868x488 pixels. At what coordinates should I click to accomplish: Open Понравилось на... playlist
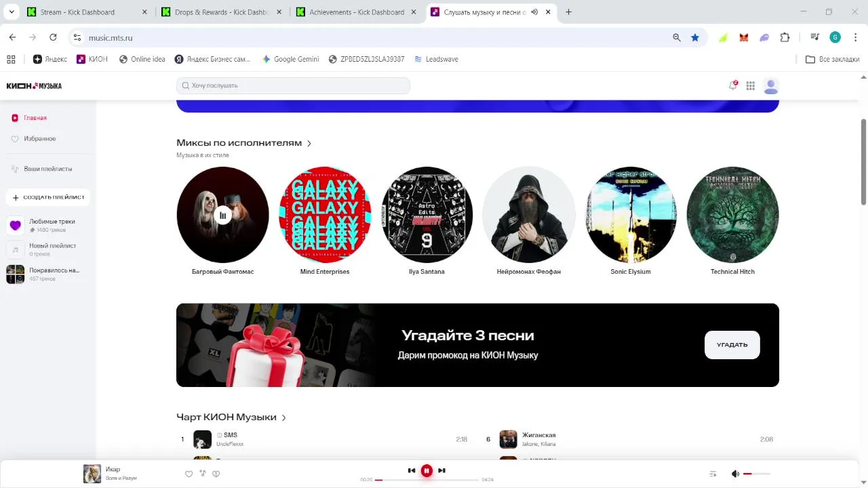pos(47,274)
